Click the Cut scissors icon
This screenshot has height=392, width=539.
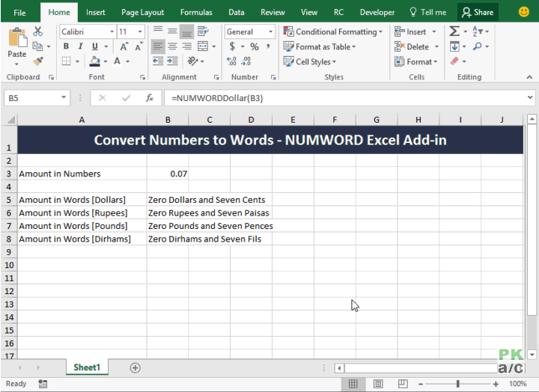tap(38, 31)
